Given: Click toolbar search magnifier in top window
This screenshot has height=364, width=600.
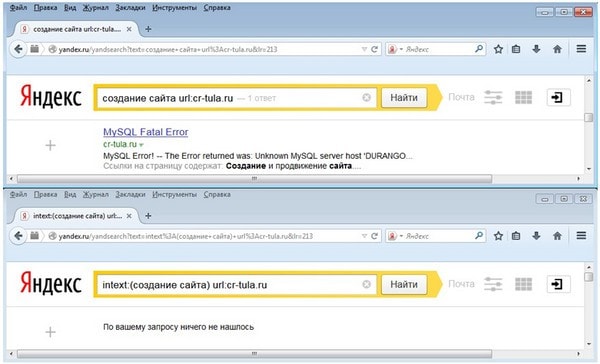Looking at the screenshot, I should 479,49.
